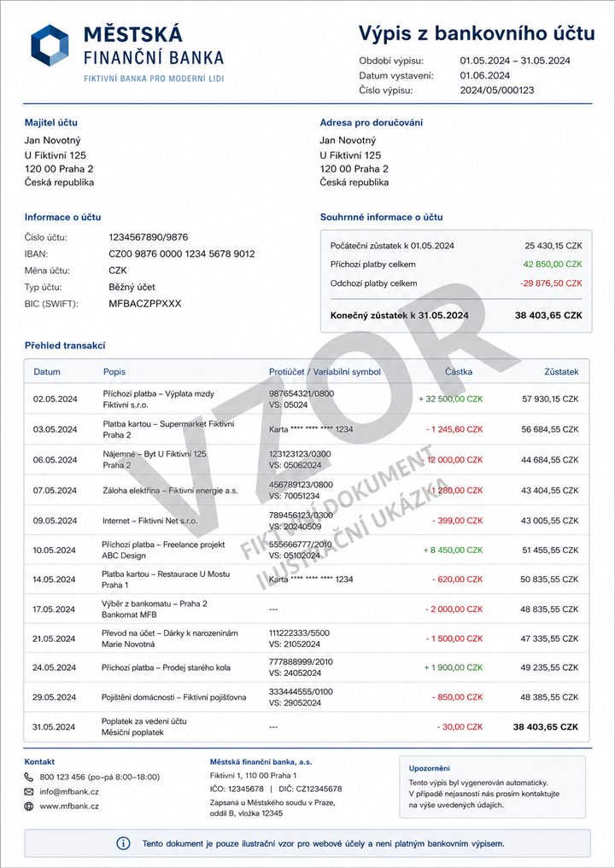Open the www.mfbank.cz website link
The width and height of the screenshot is (615, 868).
(69, 806)
